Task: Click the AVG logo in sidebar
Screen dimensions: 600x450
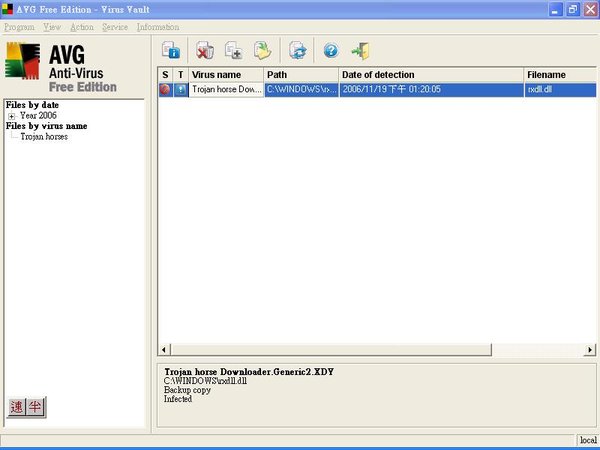Action: tap(23, 61)
